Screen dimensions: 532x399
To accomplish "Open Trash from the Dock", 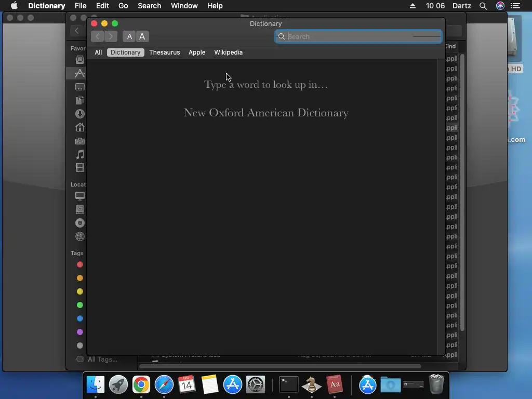I will tap(436, 384).
